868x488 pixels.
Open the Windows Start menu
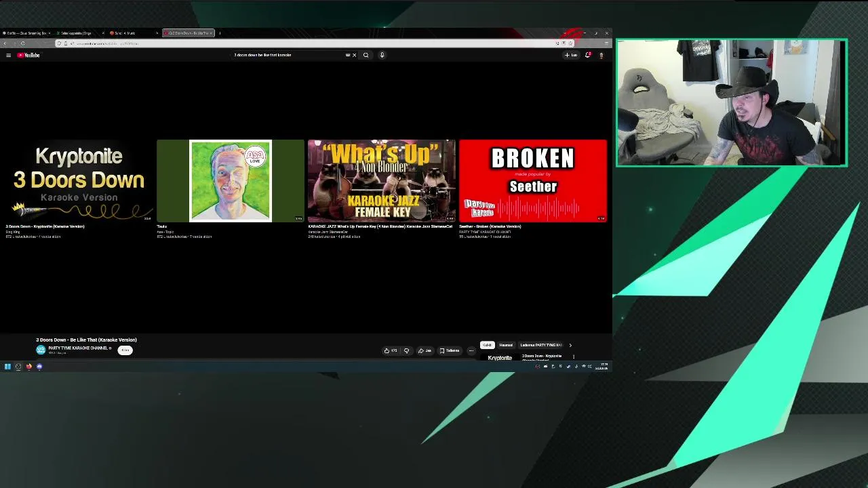coord(7,367)
